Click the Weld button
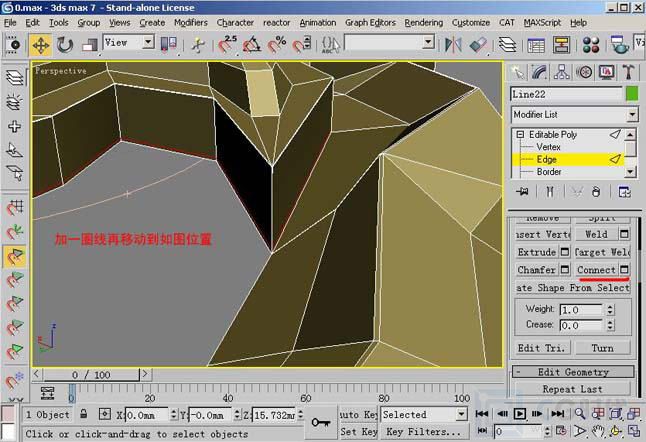The width and height of the screenshot is (646, 442). [x=596, y=234]
